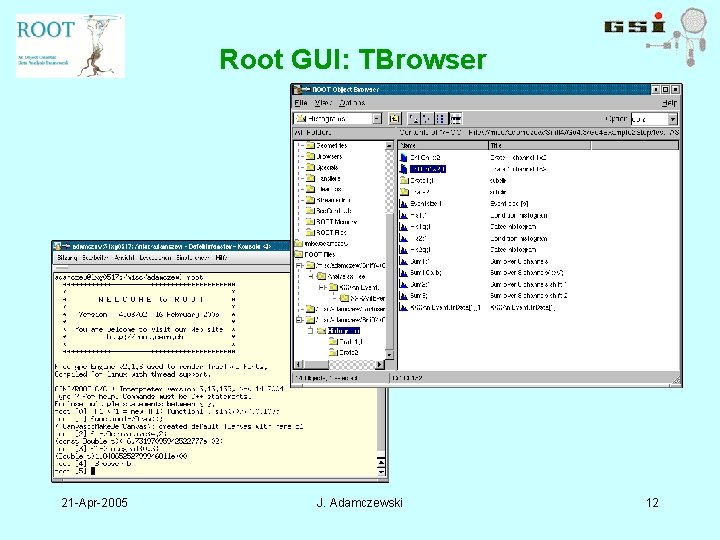Open the Options menu in ROOT Object Browser
The image size is (720, 540).
tap(352, 103)
